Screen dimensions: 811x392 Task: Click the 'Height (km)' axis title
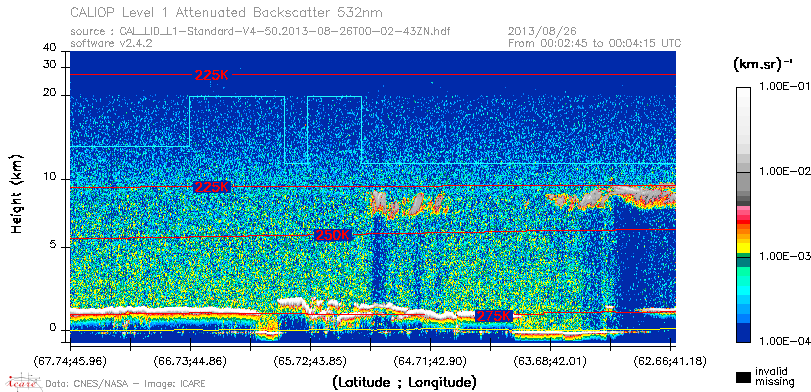pyautogui.click(x=16, y=193)
